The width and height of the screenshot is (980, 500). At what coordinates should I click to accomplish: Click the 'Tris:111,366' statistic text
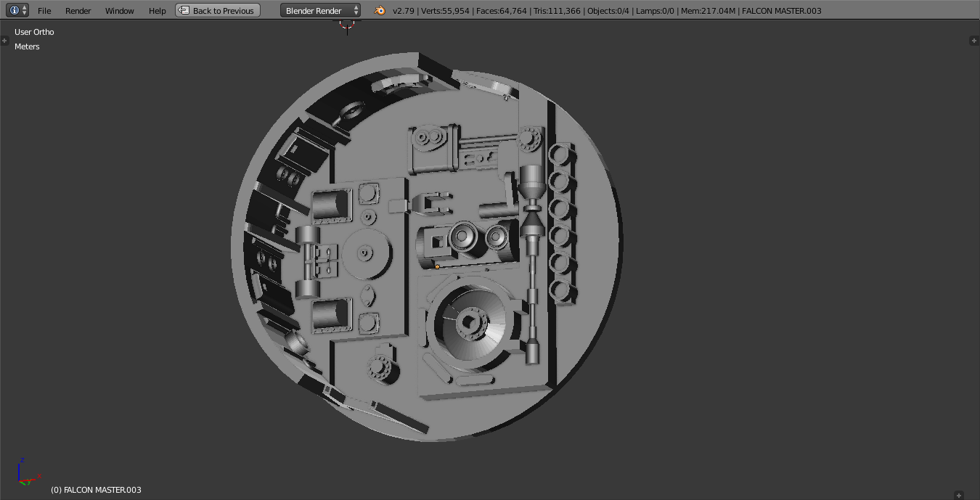click(557, 11)
